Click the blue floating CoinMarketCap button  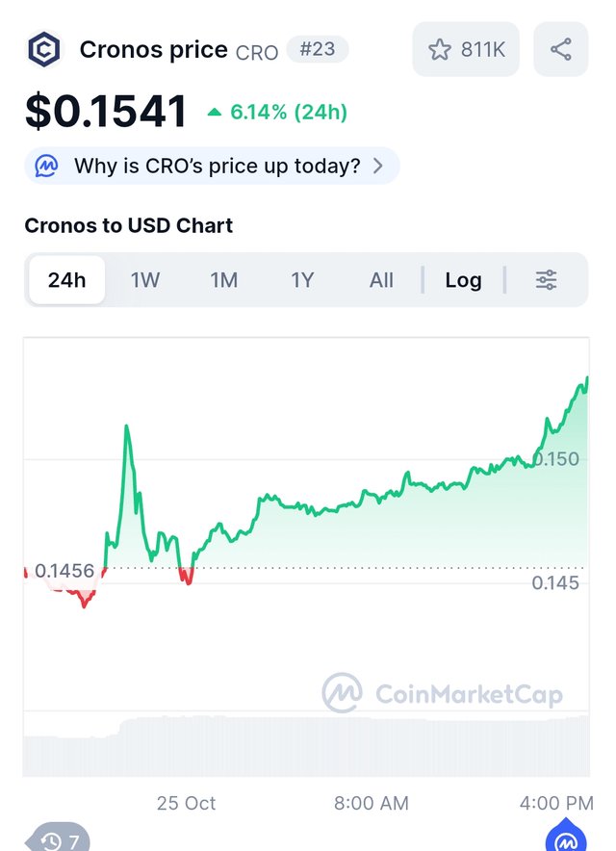[x=566, y=839]
